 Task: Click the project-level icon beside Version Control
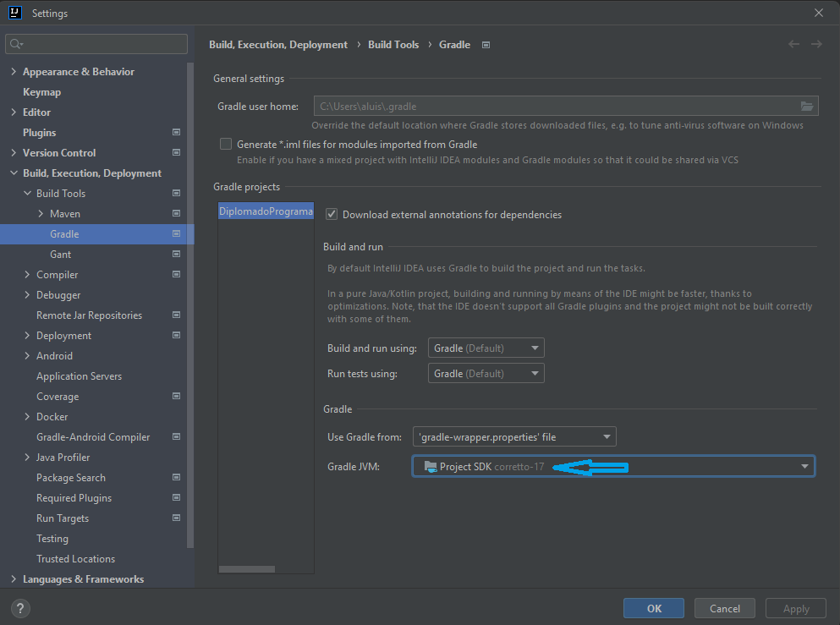[176, 152]
